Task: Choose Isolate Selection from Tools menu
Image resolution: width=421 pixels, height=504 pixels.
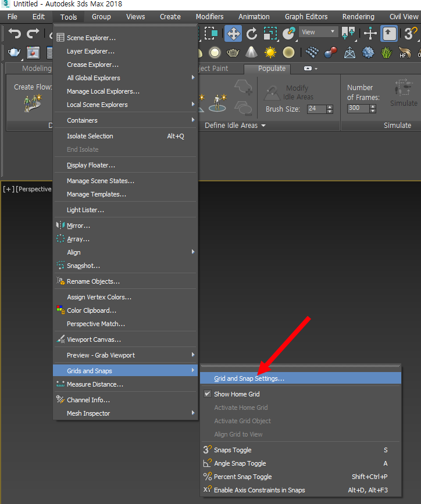Action: (126, 136)
